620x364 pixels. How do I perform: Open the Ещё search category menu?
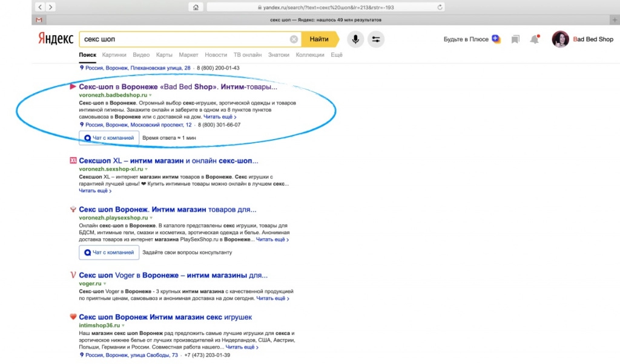[x=337, y=55]
